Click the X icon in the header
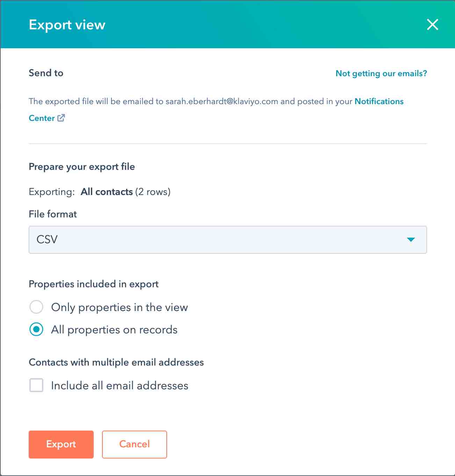The image size is (455, 476). pos(432,24)
